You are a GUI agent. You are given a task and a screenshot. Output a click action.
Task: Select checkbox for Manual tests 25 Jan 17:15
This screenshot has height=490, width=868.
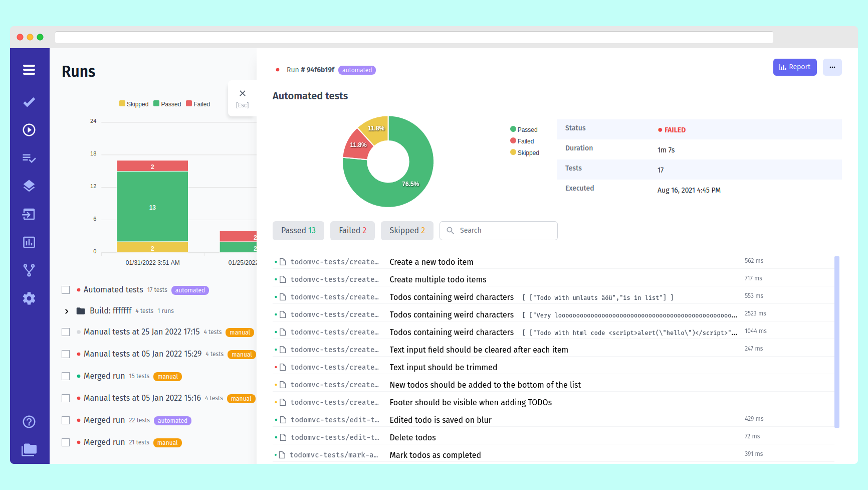66,332
